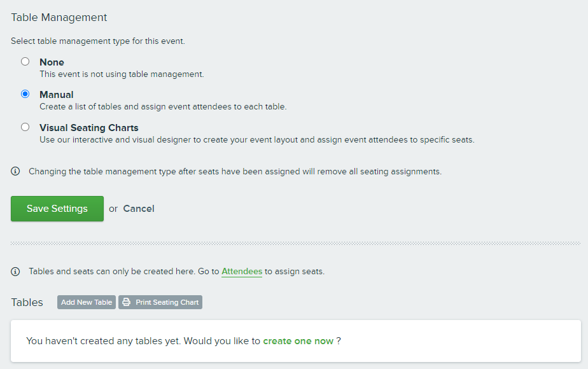The height and width of the screenshot is (369, 588).
Task: Click the 'Tables' section heading
Action: [27, 302]
